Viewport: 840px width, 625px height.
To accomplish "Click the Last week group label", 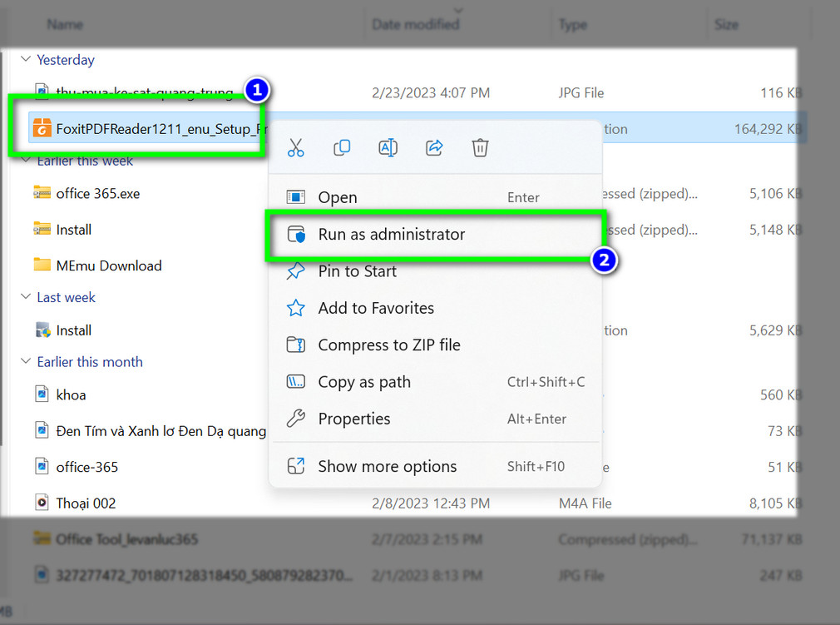I will [x=66, y=297].
